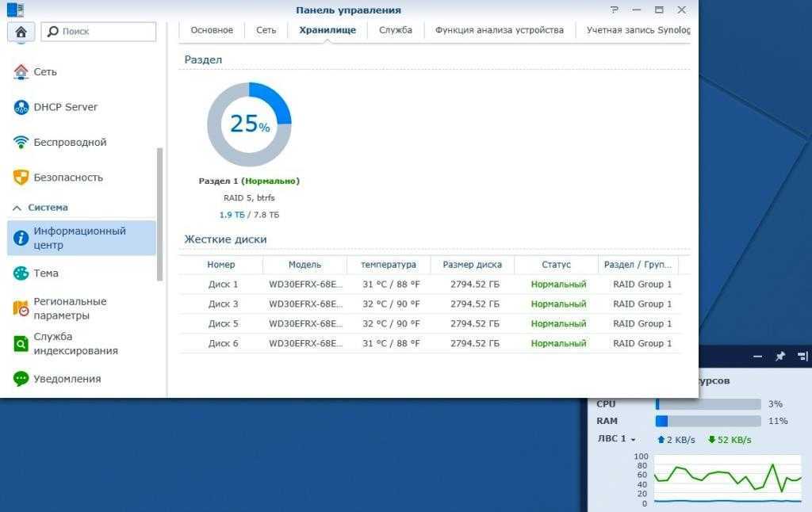Screen dimensions: 812x512
Task: Pin the resource monitor widget
Action: point(779,357)
